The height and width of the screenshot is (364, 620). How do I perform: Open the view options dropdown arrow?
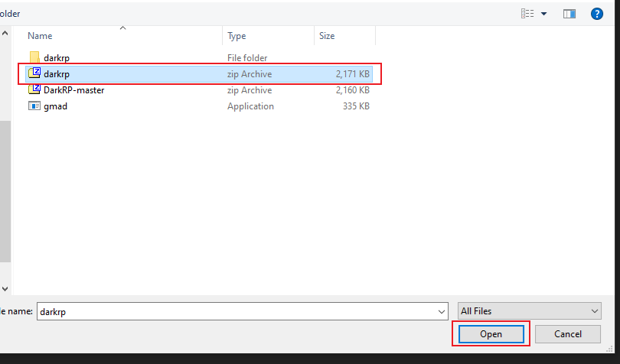(x=543, y=14)
